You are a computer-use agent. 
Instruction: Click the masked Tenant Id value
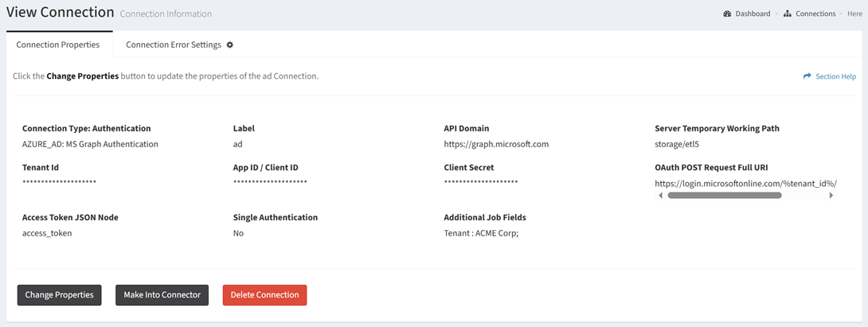pyautogui.click(x=59, y=183)
